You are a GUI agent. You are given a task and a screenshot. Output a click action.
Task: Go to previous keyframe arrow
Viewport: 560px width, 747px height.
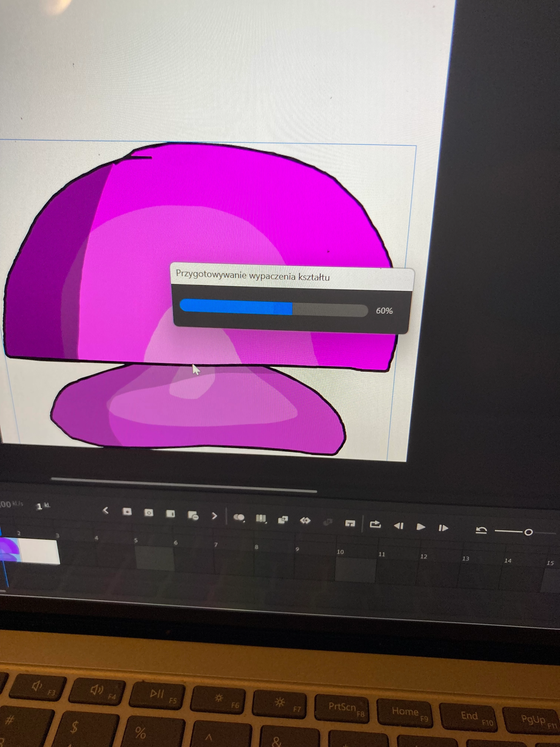[x=105, y=511]
